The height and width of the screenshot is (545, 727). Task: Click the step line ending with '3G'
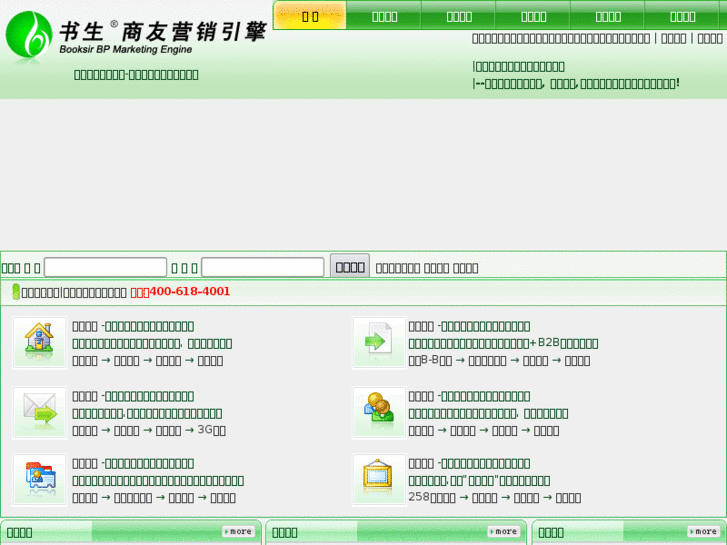tap(149, 430)
